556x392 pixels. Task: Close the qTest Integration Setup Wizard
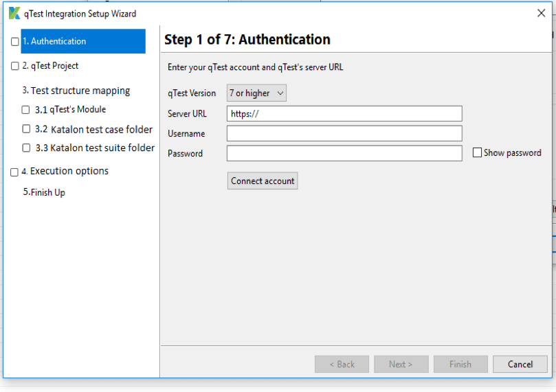pyautogui.click(x=541, y=13)
